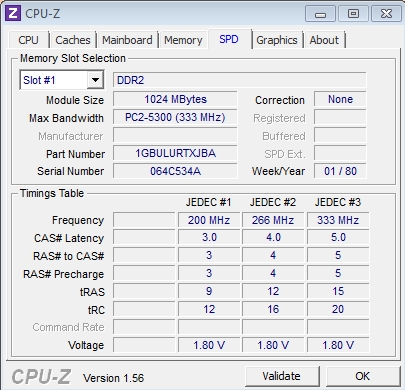The image size is (405, 390).
Task: Click the CPU-Z purple Z title icon
Action: 13,14
